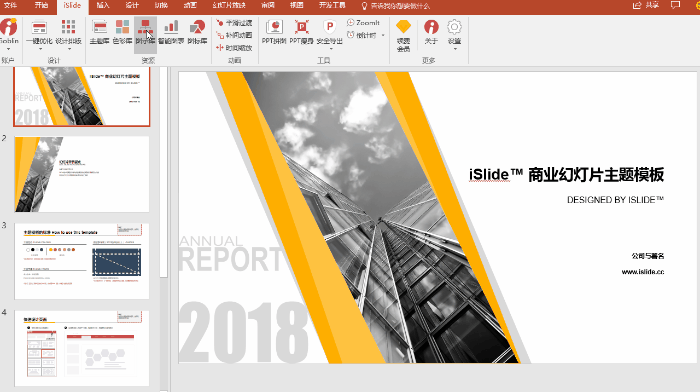
Task: Open the comments speech bubble icon
Action: click(x=675, y=5)
